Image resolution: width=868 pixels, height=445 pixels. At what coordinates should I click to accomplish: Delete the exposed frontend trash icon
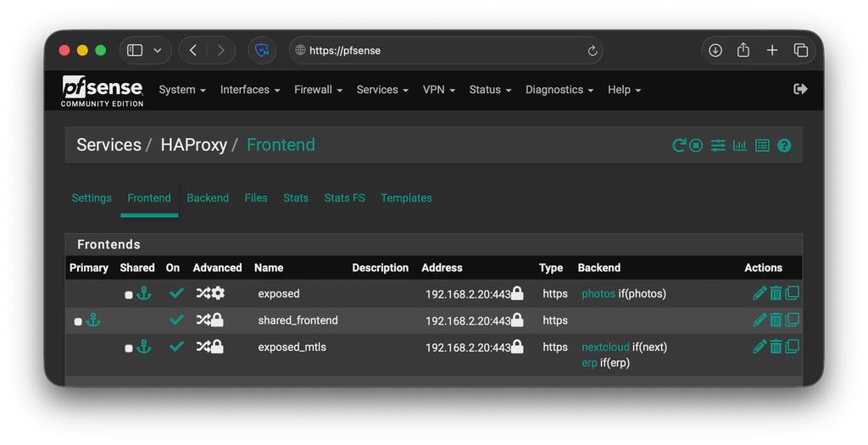[x=776, y=292]
